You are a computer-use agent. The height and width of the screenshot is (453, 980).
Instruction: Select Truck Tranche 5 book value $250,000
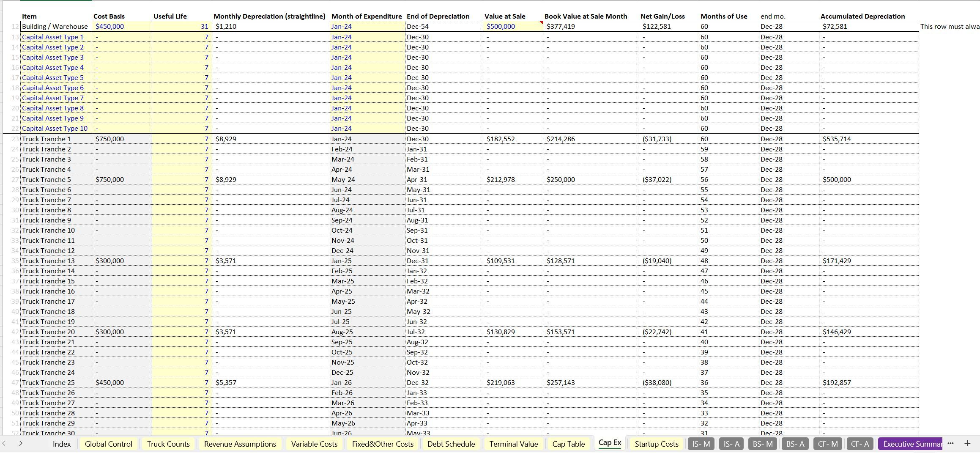tap(591, 179)
